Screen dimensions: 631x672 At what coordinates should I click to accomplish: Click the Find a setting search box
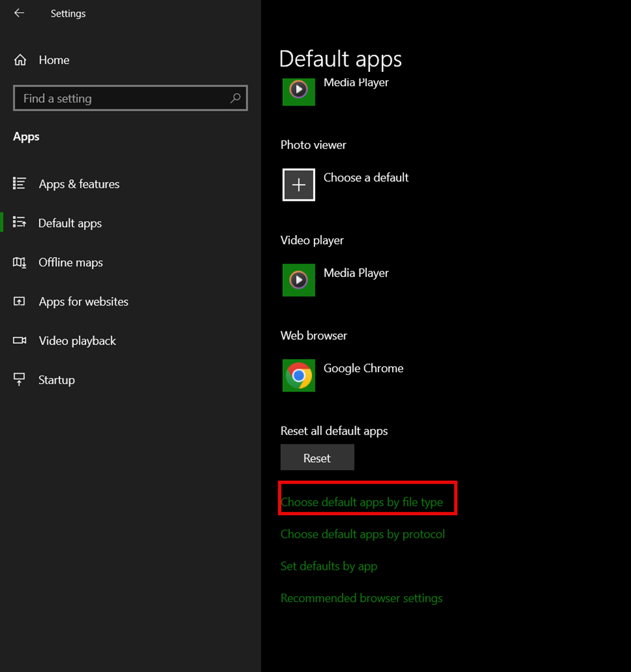[x=123, y=98]
